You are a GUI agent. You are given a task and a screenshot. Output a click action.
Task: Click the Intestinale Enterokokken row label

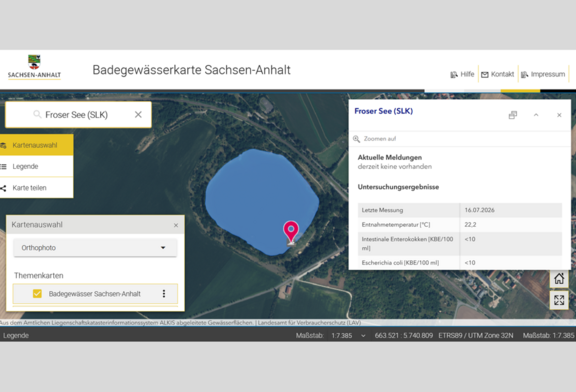(408, 244)
